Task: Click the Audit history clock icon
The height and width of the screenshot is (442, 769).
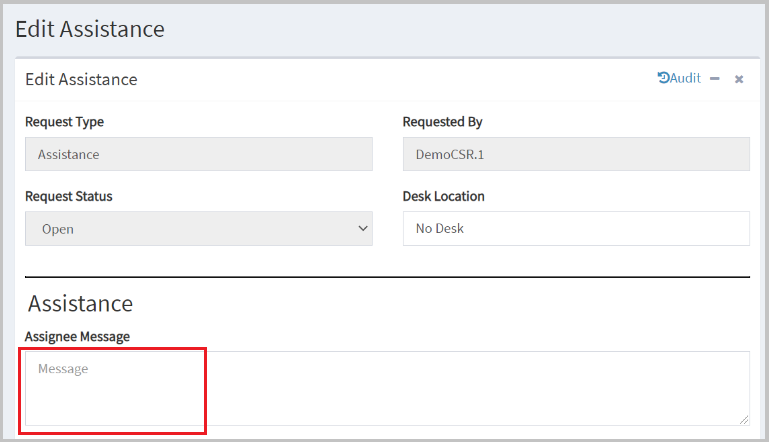Action: pos(664,78)
